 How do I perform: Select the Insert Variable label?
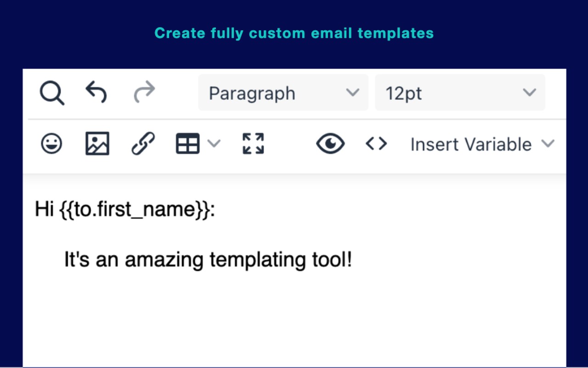pyautogui.click(x=470, y=144)
